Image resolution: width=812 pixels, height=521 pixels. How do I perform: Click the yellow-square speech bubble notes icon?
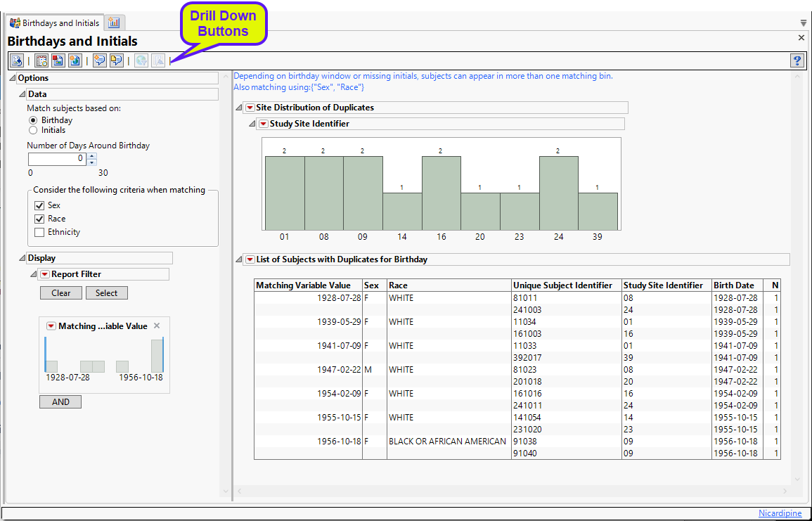tap(117, 60)
